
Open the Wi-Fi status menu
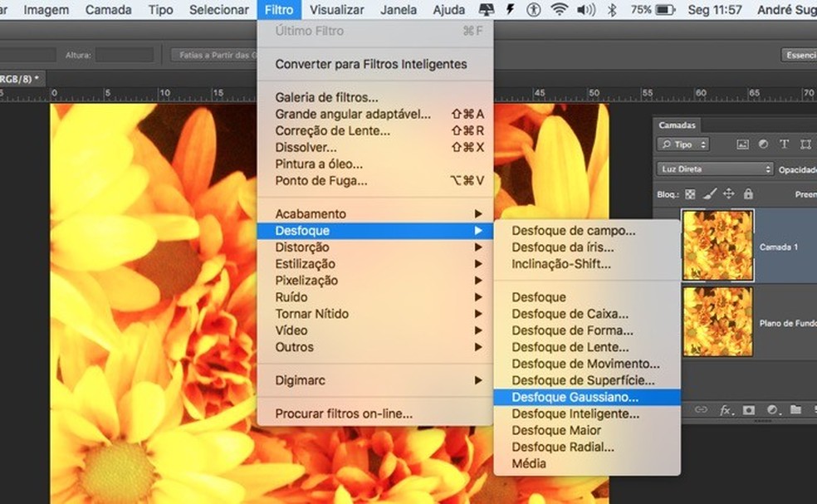click(559, 9)
